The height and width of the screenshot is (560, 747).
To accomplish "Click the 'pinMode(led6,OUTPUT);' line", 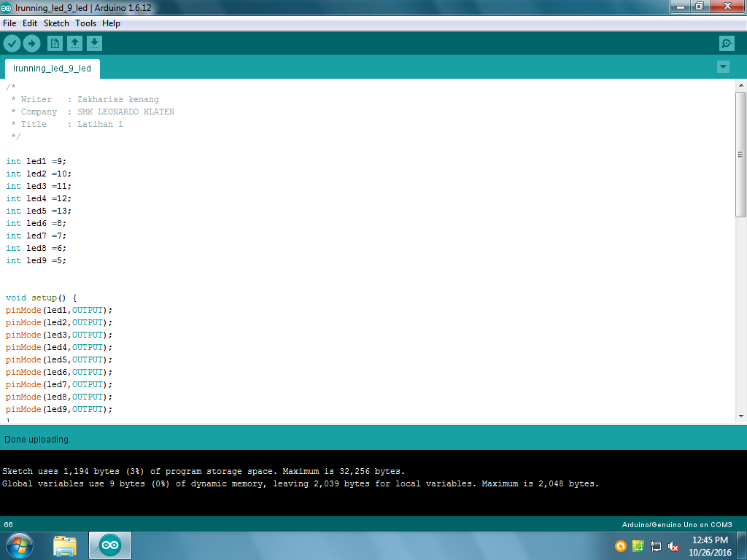I will click(59, 372).
